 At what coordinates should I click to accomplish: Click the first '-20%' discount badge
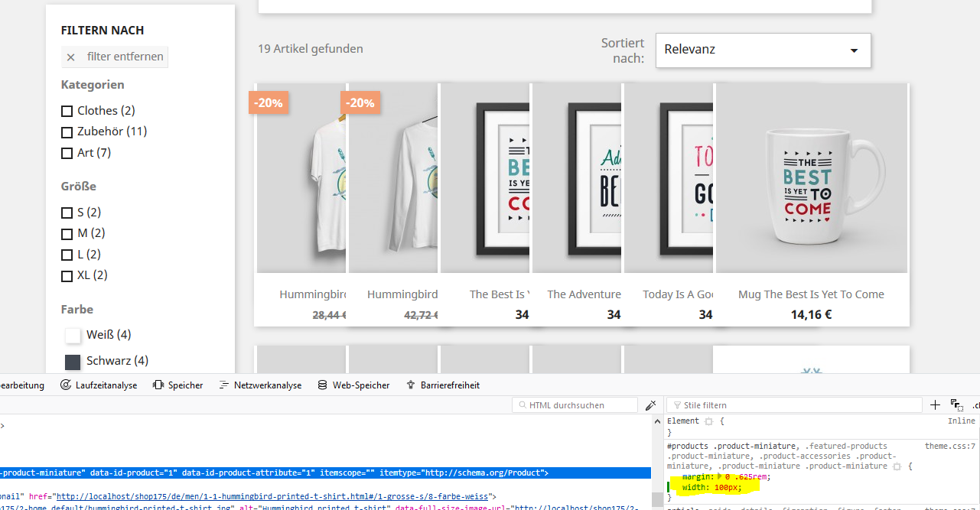click(268, 102)
